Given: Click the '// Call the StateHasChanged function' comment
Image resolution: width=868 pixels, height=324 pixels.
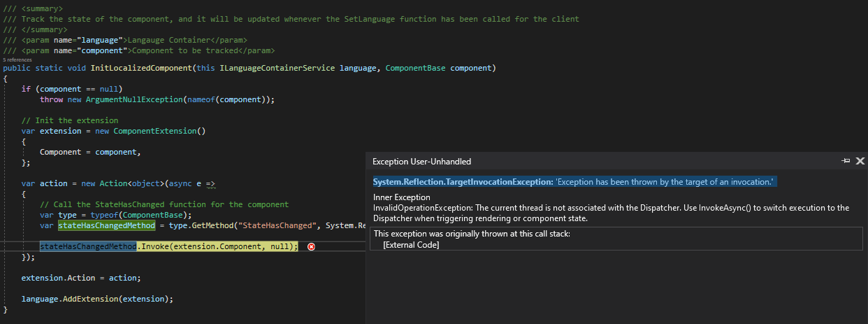Looking at the screenshot, I should coord(164,204).
